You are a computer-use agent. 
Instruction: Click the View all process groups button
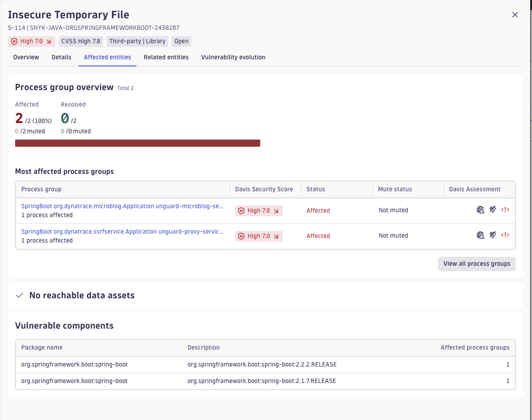click(x=476, y=264)
